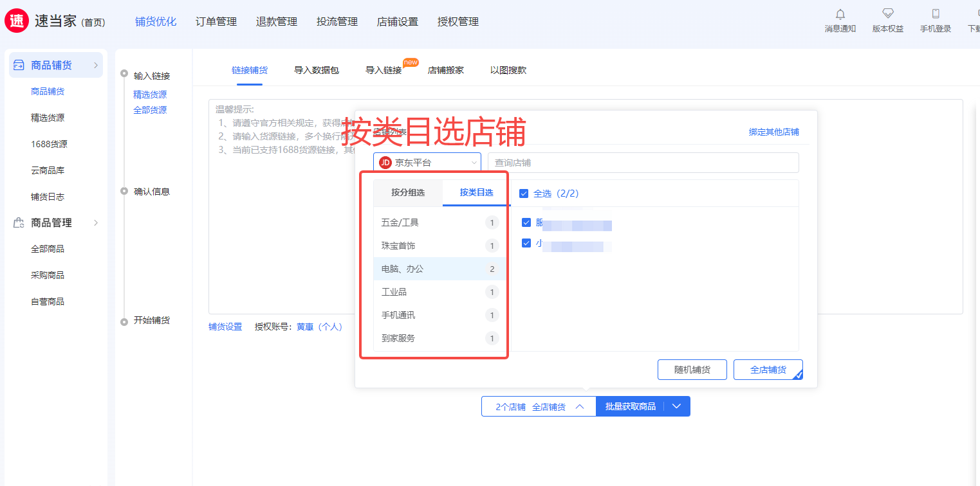The width and height of the screenshot is (980, 486).
Task: Click the 商品管理 bag icon
Action: click(19, 222)
